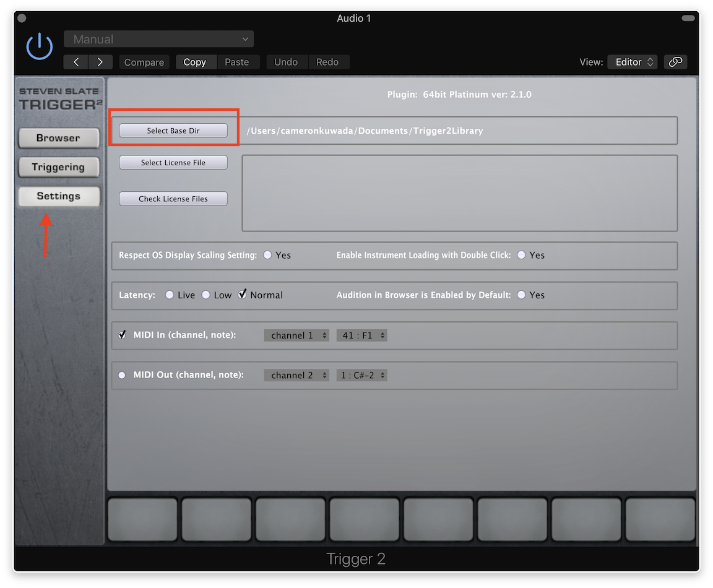This screenshot has width=713, height=588.
Task: Toggle MIDI Out checkbox
Action: pyautogui.click(x=122, y=375)
